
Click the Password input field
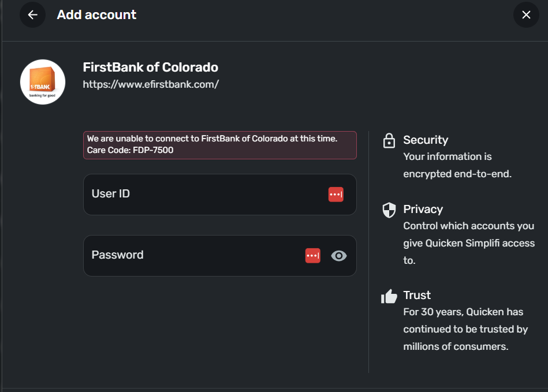point(191,255)
